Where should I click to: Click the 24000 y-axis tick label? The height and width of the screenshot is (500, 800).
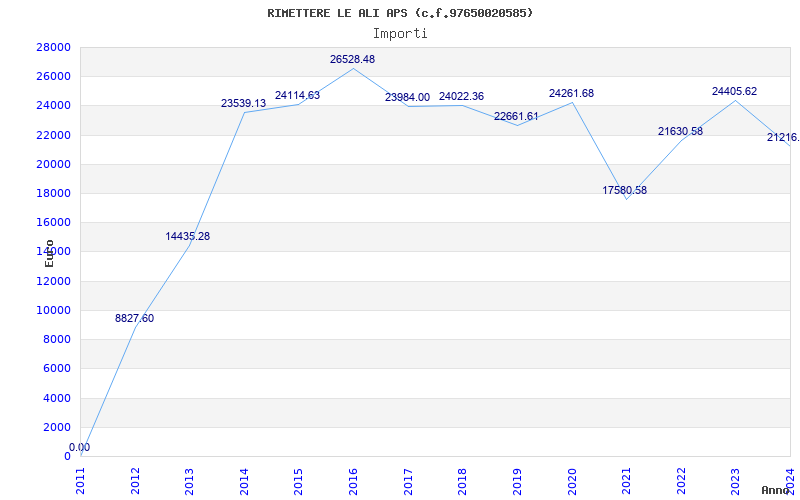tap(54, 106)
